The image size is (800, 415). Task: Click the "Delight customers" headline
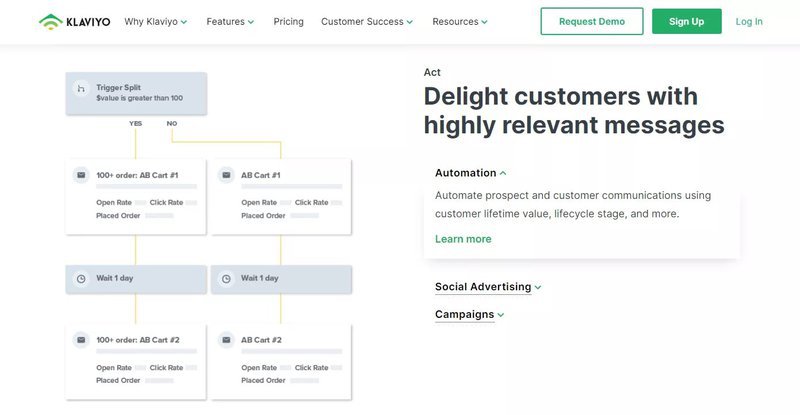[574, 111]
